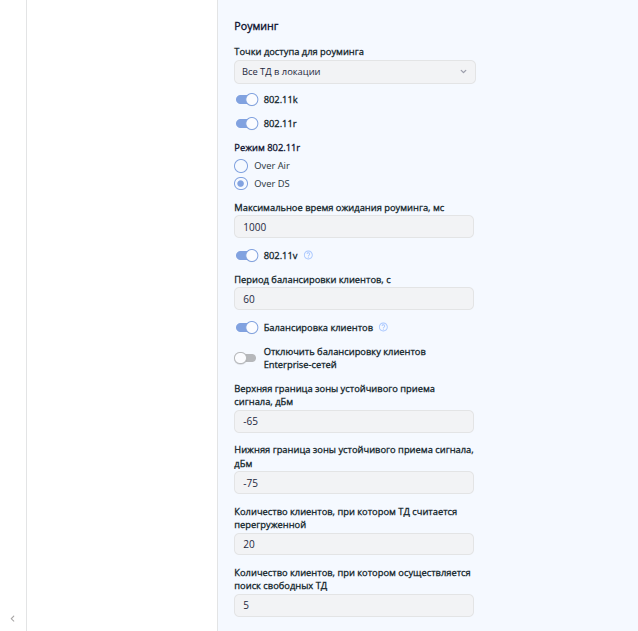Toggle the Балансировка клиентов switch
Screen dimensions: 638x631
point(246,327)
